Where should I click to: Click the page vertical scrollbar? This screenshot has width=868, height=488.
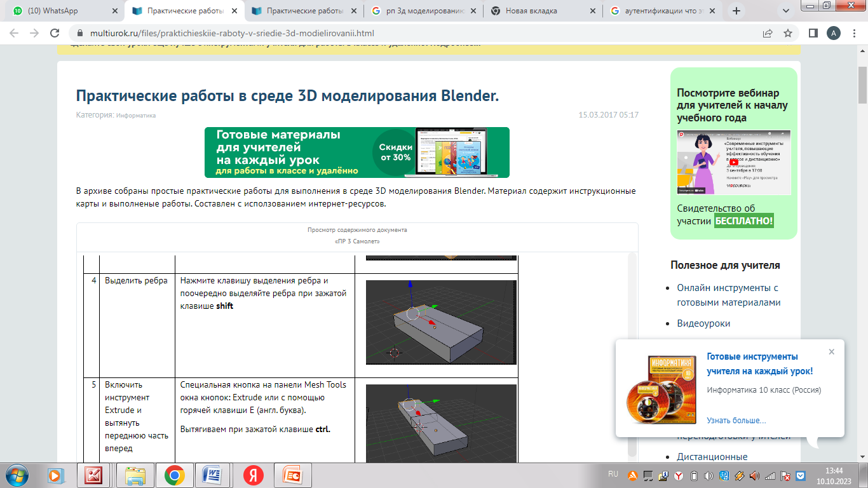pyautogui.click(x=862, y=84)
